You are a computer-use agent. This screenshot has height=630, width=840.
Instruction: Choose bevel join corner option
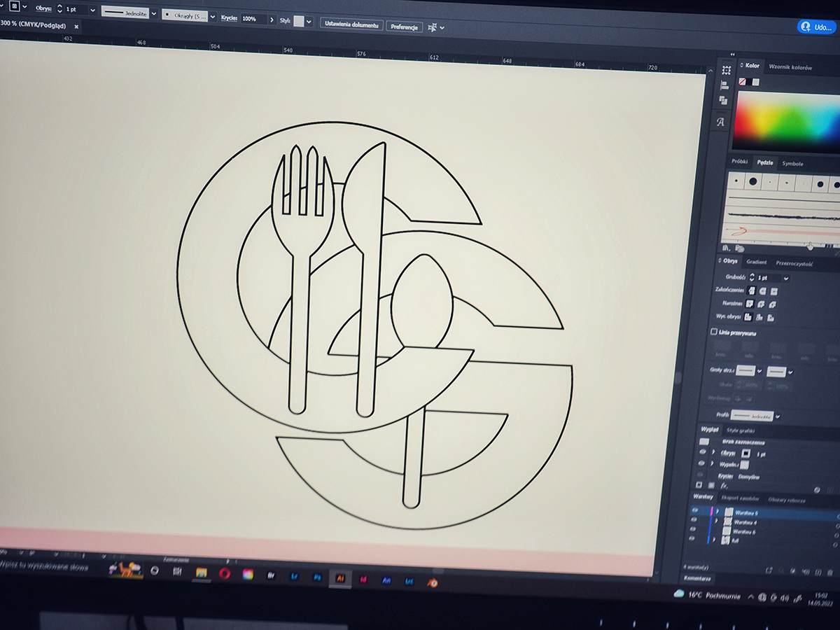coord(772,305)
